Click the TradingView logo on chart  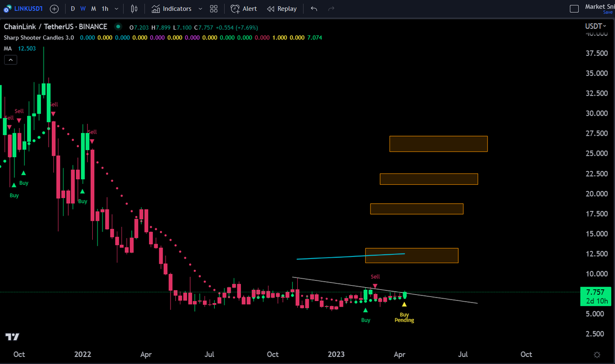tap(12, 336)
